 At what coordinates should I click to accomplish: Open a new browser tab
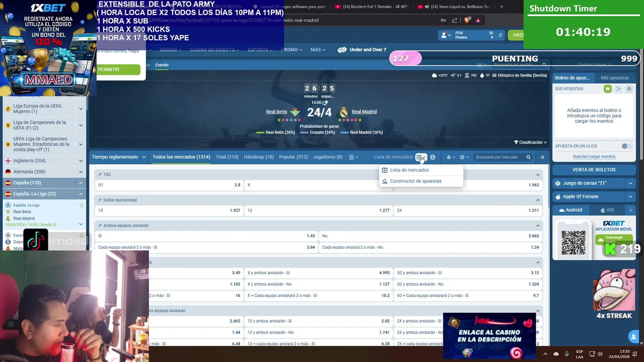pos(502,7)
